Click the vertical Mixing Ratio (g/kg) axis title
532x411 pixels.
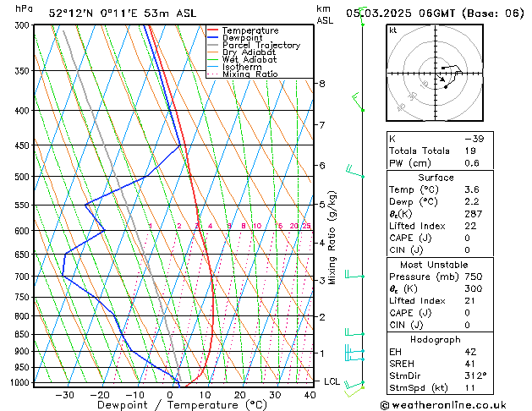[332, 238]
